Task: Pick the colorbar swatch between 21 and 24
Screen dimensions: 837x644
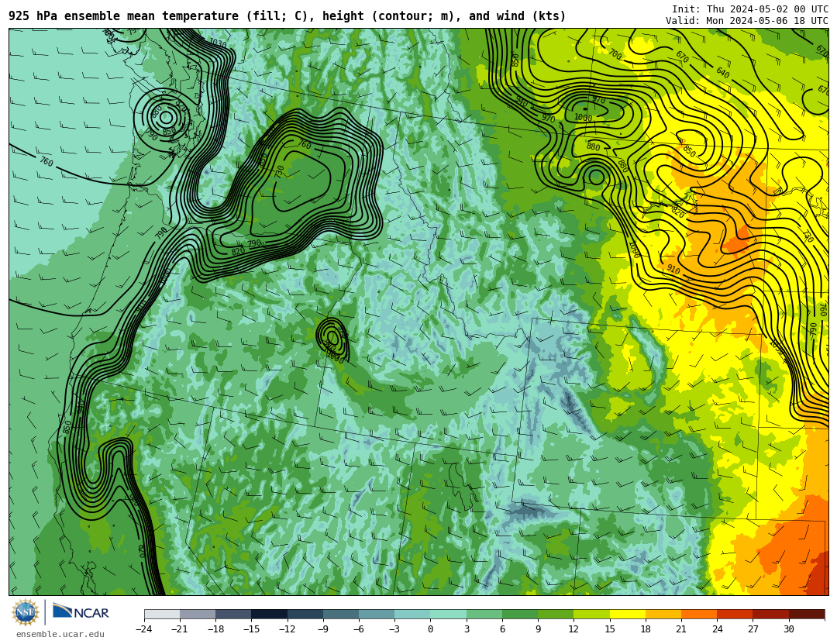Action: [699, 614]
